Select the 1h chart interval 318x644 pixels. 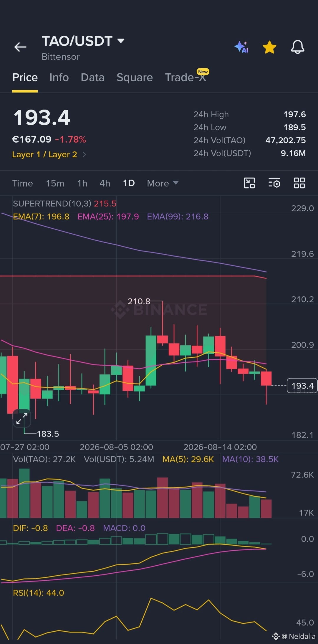tap(82, 183)
